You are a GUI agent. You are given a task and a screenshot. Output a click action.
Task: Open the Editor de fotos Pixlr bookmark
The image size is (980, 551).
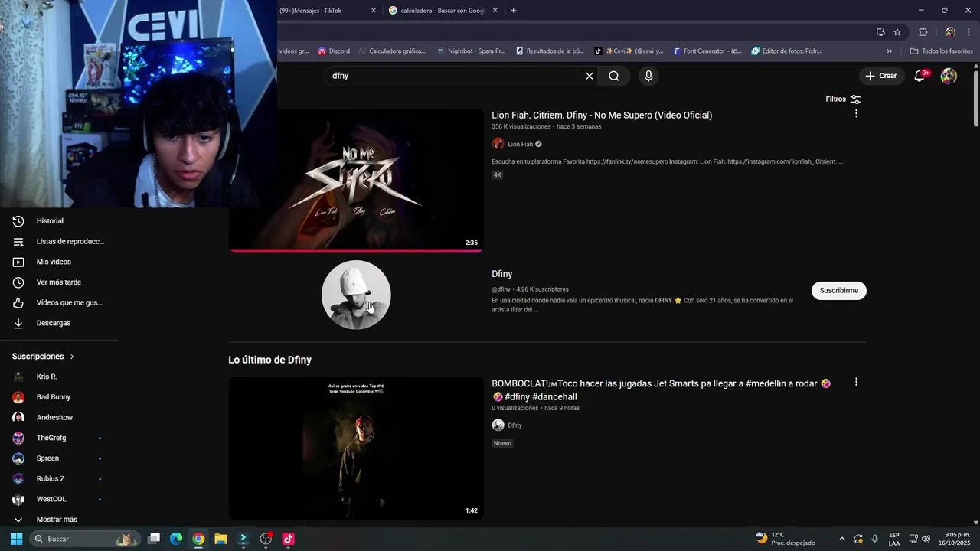pyautogui.click(x=786, y=51)
